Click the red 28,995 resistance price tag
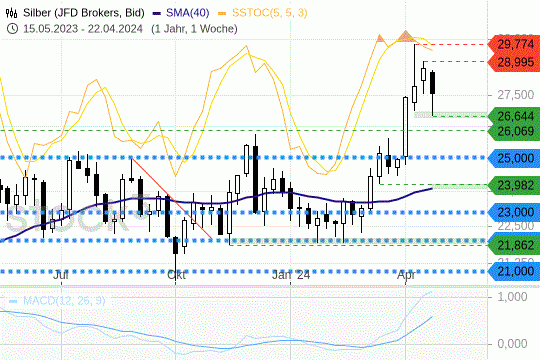 (x=515, y=62)
